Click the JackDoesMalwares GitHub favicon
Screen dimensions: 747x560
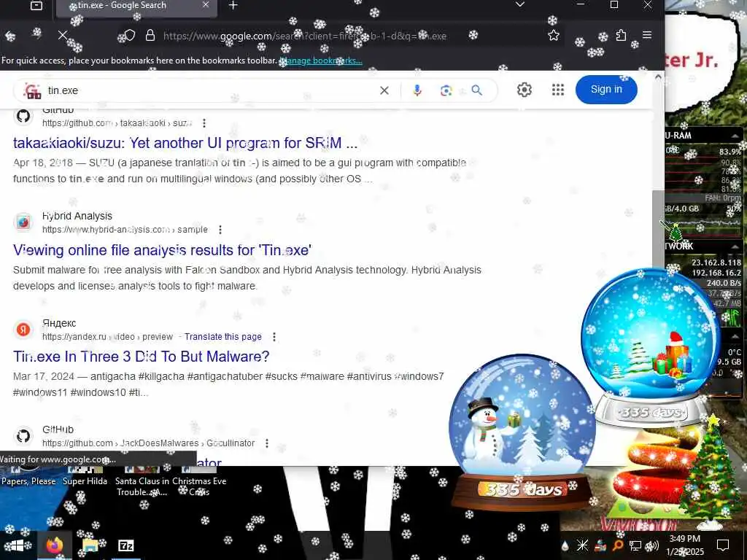23,436
